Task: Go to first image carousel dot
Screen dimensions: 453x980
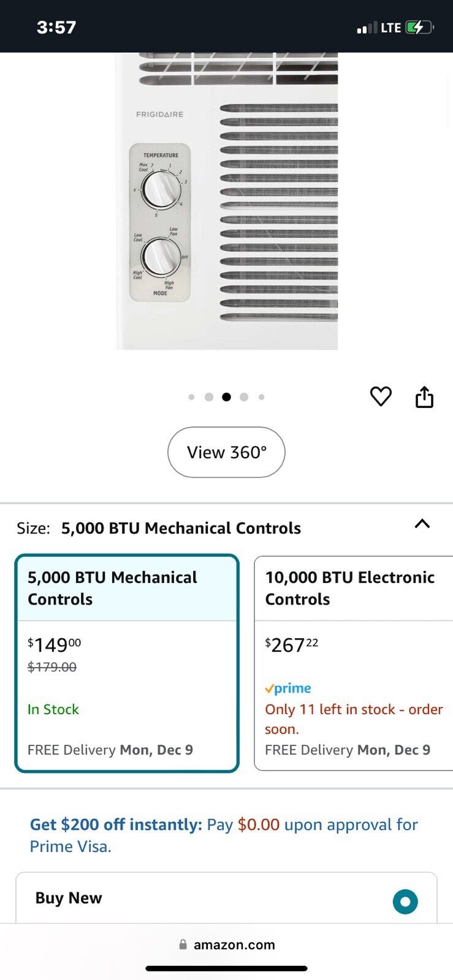Action: 192,397
